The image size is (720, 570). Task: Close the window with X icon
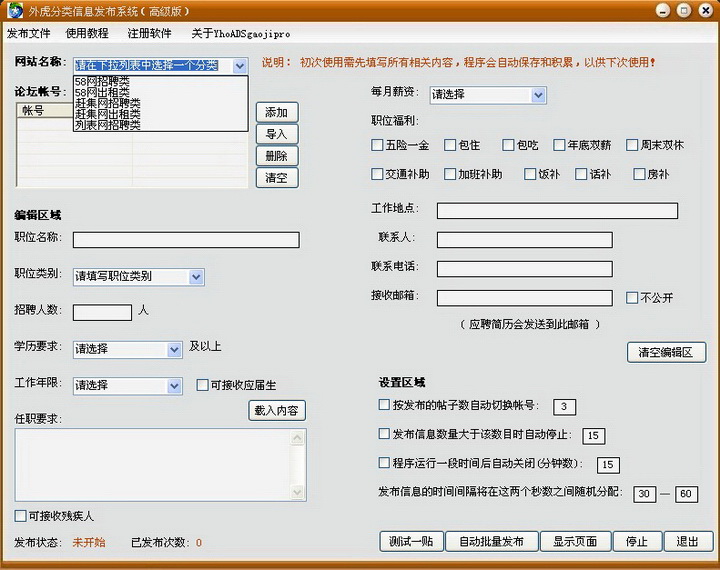click(x=706, y=11)
